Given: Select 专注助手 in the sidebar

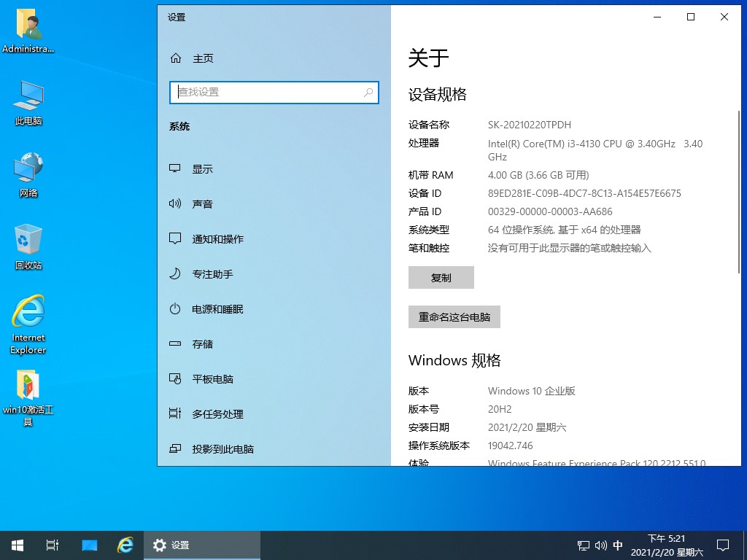Looking at the screenshot, I should [212, 274].
